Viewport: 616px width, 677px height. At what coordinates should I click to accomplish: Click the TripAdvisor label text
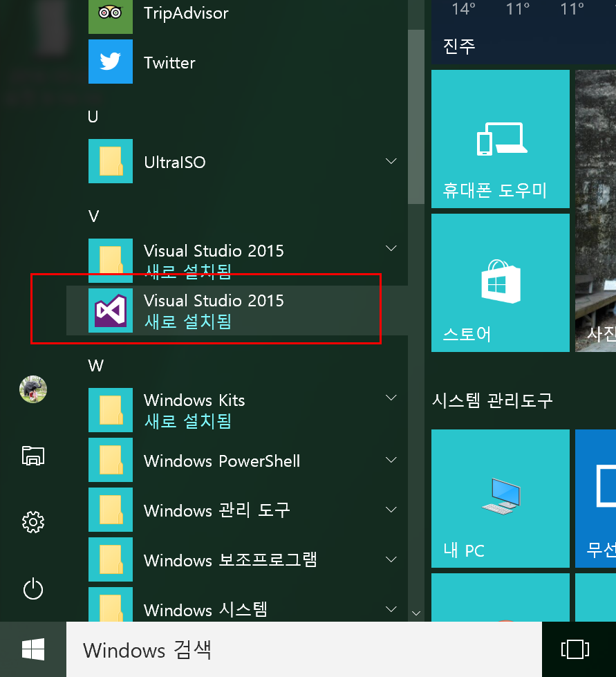click(x=186, y=13)
